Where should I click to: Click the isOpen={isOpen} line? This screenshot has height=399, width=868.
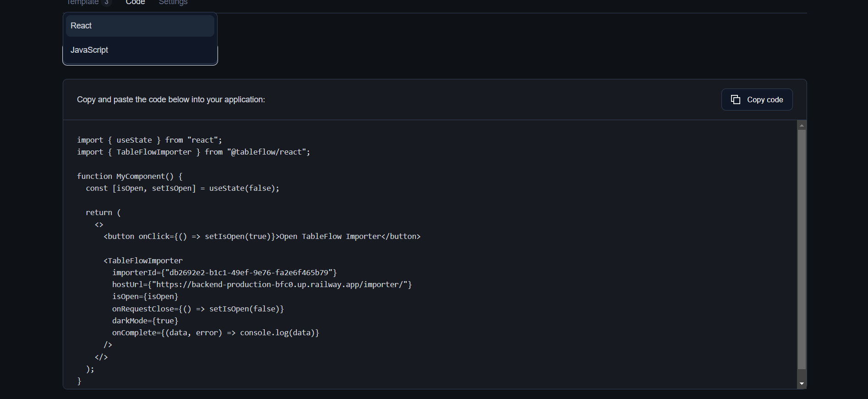tap(145, 296)
